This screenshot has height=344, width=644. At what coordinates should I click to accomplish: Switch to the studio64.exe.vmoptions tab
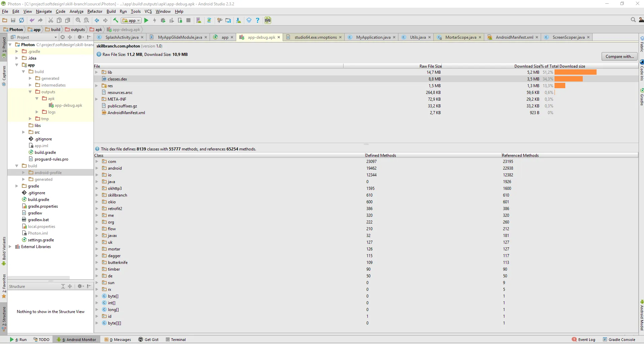(314, 37)
